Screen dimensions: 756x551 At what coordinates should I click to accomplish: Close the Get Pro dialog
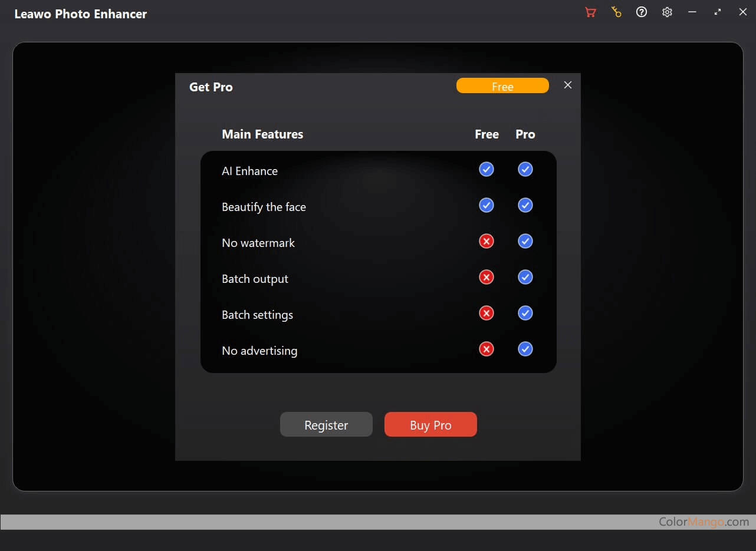click(x=568, y=85)
